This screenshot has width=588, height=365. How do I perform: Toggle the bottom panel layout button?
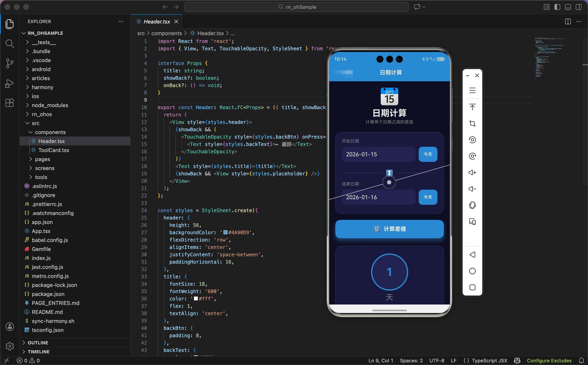568,7
